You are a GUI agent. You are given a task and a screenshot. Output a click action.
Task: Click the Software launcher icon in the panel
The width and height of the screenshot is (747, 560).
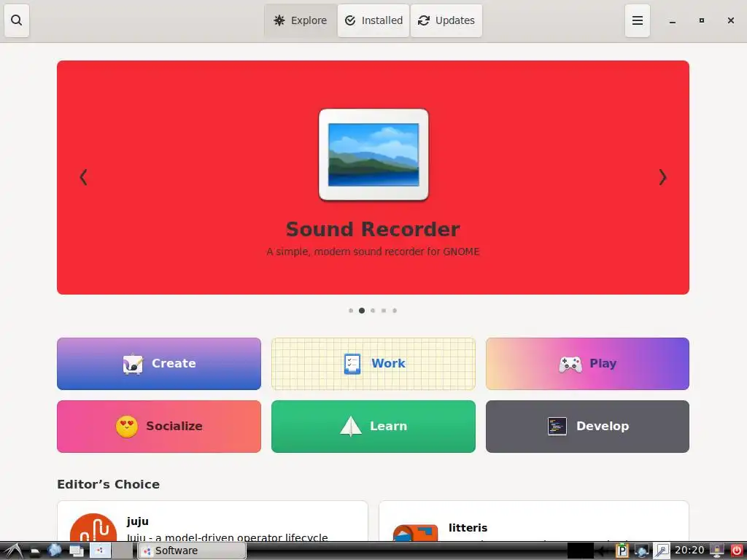[100, 551]
